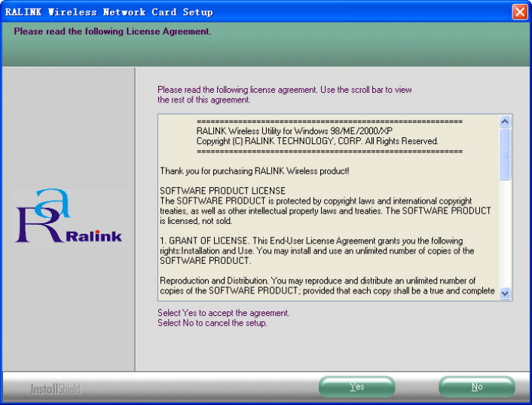
Task: Click 'Select Yes to accept the agreement' text
Action: pyautogui.click(x=223, y=313)
